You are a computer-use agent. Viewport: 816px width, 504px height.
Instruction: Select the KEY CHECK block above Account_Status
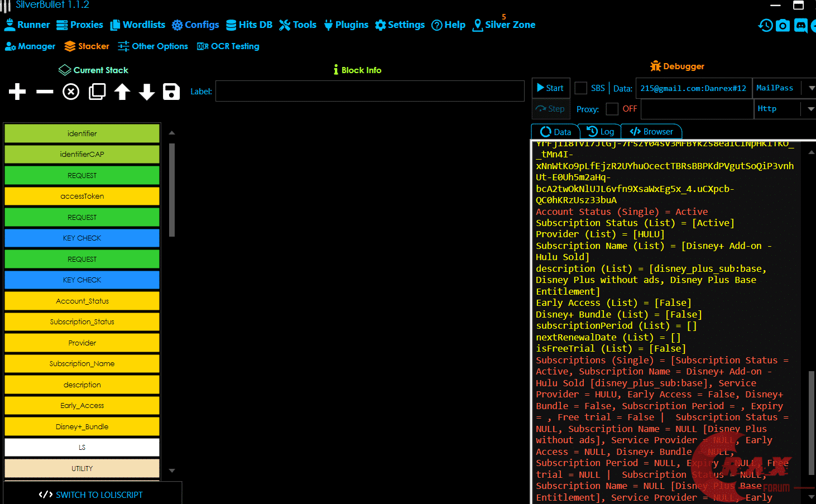(82, 280)
